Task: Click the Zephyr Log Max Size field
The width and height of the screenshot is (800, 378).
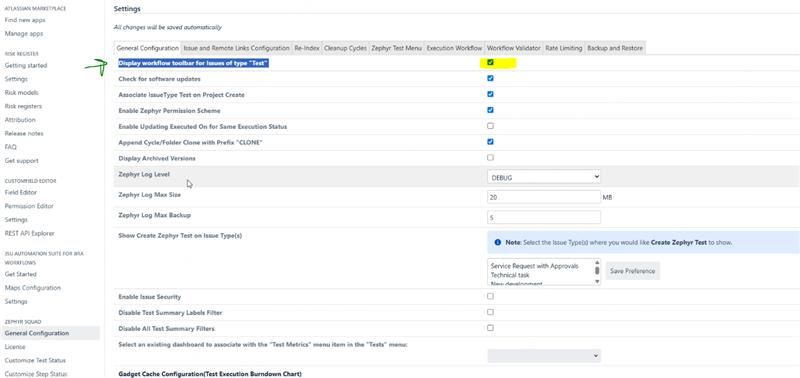Action: pos(544,197)
